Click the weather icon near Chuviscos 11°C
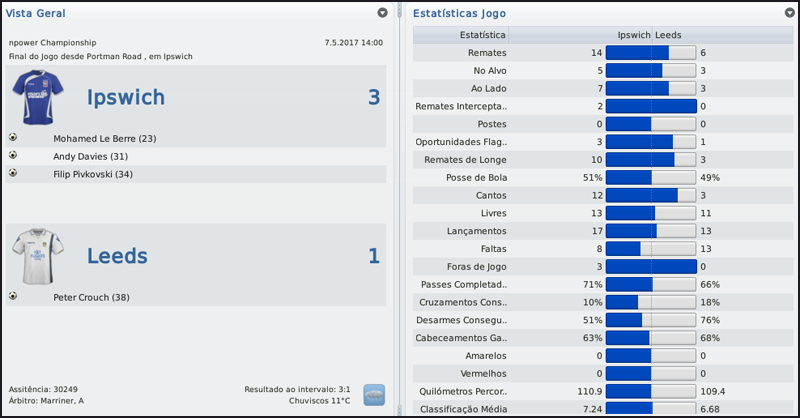The image size is (800, 418). pyautogui.click(x=374, y=394)
